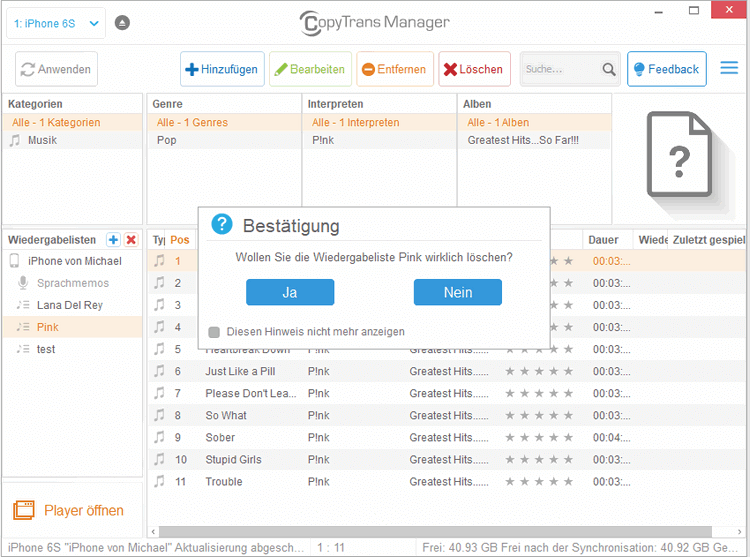Click music note icon of track 2
The height and width of the screenshot is (557, 750).
click(159, 283)
